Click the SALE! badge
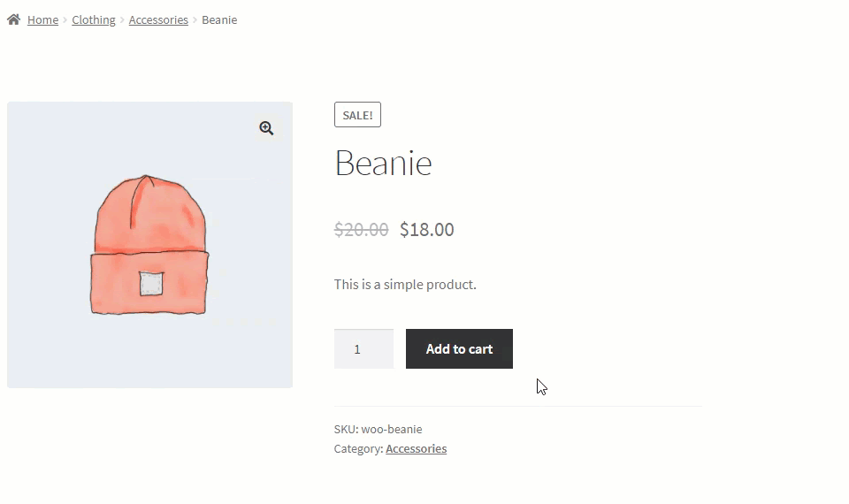The width and height of the screenshot is (849, 504). (x=357, y=115)
